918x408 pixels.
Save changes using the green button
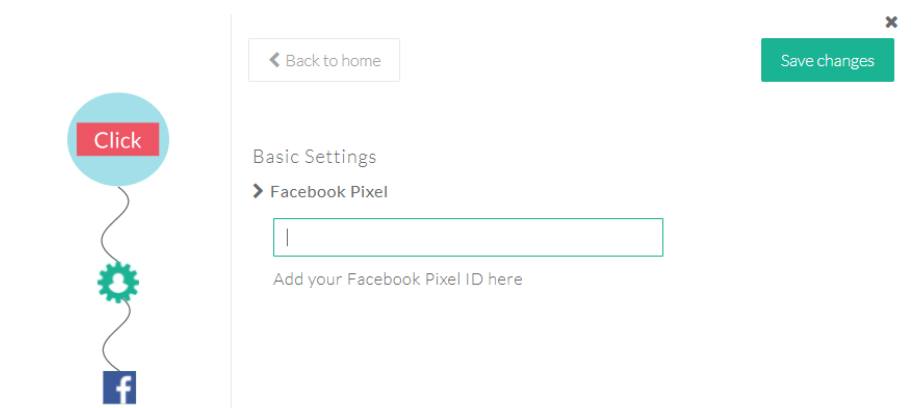click(827, 60)
